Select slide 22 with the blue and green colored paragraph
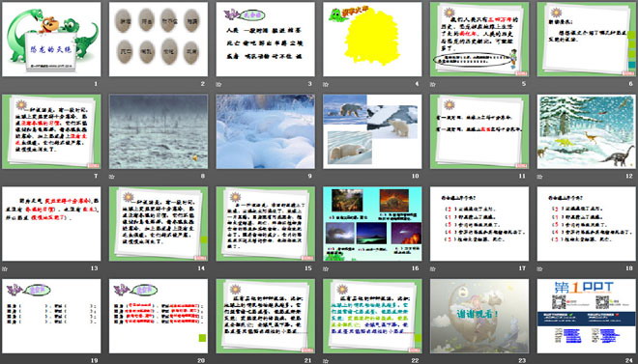The height and width of the screenshot is (364, 638). [x=372, y=316]
